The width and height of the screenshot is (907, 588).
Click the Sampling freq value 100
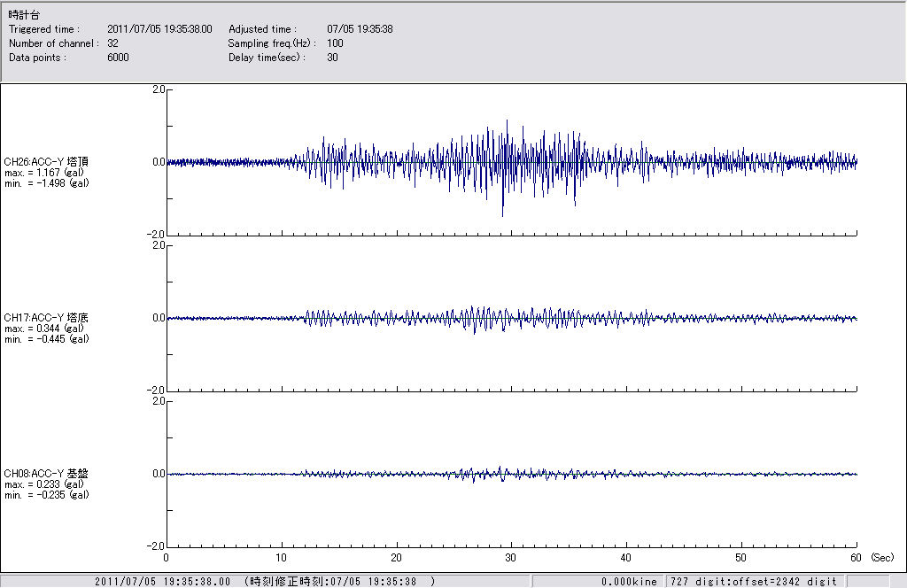pyautogui.click(x=335, y=43)
